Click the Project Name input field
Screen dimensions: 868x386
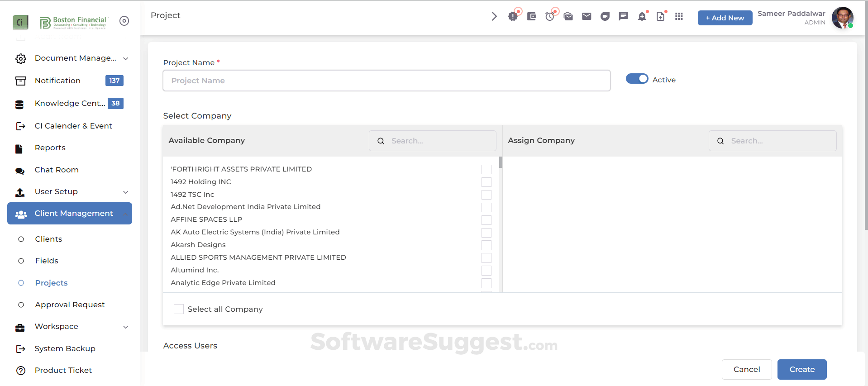(x=386, y=81)
